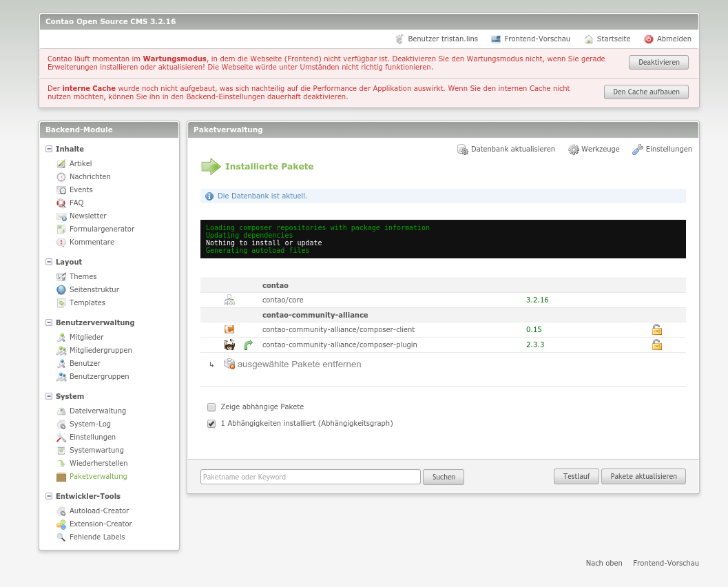Click the composer-plugin lock icon
This screenshot has height=587, width=728.
click(x=656, y=344)
